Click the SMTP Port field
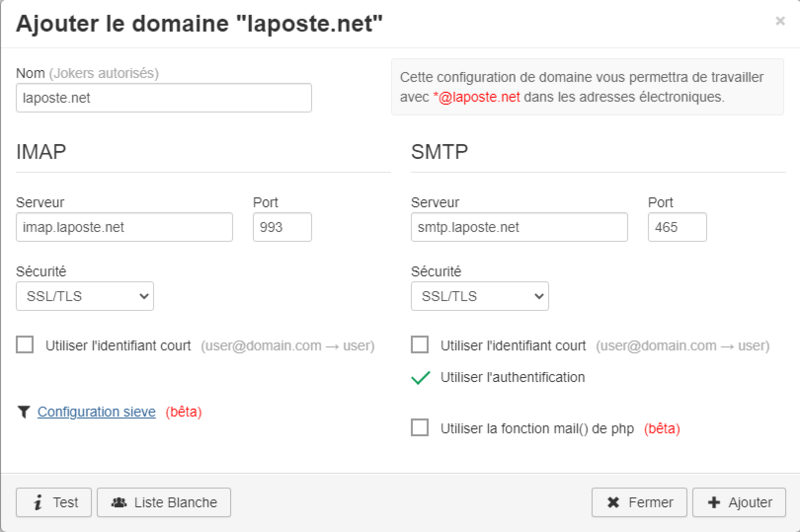 coord(677,227)
